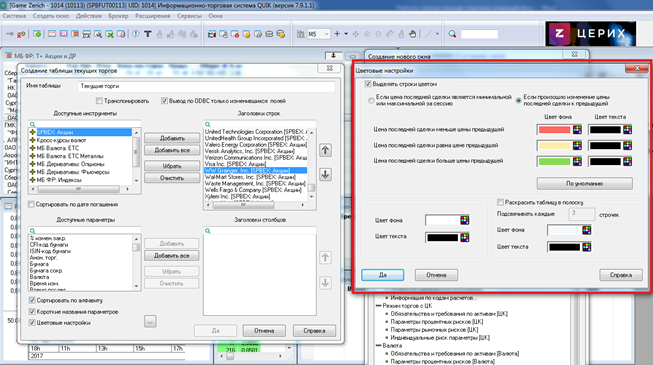Open palette icon for green background color
653x365 pixels.
click(577, 161)
